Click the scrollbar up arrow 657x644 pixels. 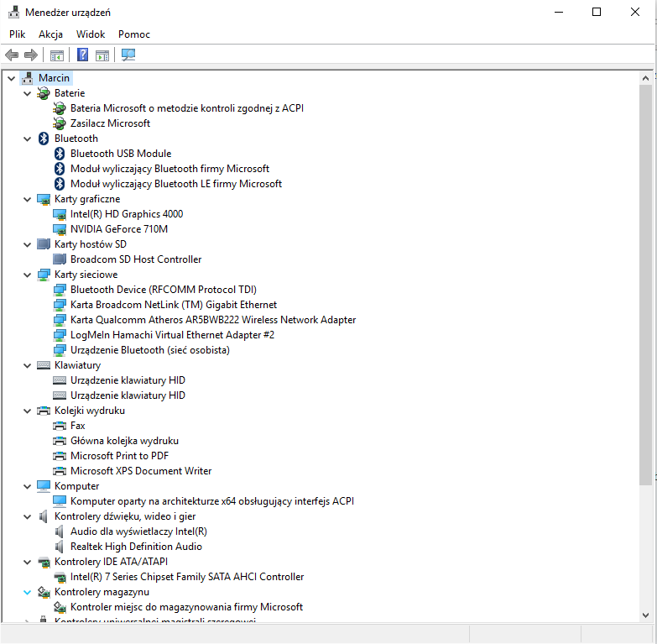pyautogui.click(x=646, y=78)
